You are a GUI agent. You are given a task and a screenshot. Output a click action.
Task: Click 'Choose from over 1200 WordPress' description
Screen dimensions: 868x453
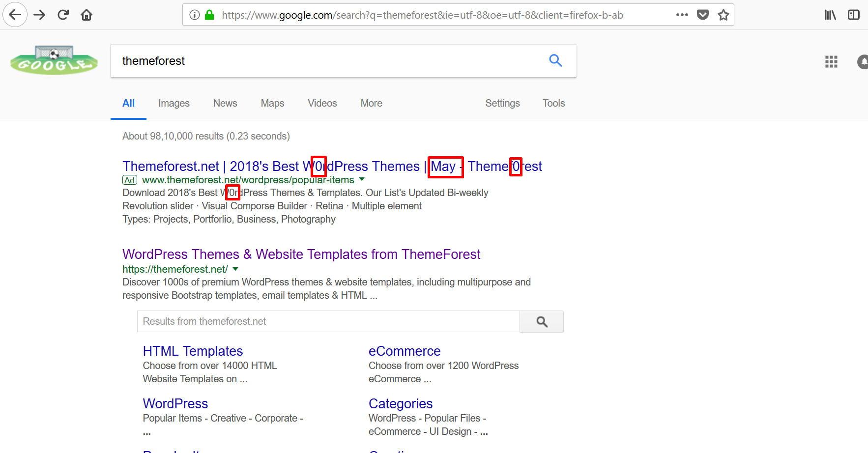(444, 372)
